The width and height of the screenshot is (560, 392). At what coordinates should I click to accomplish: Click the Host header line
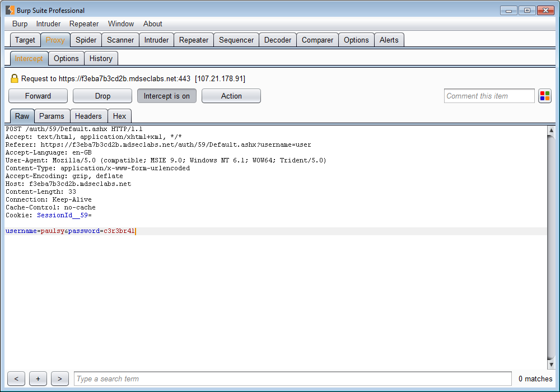pyautogui.click(x=68, y=184)
